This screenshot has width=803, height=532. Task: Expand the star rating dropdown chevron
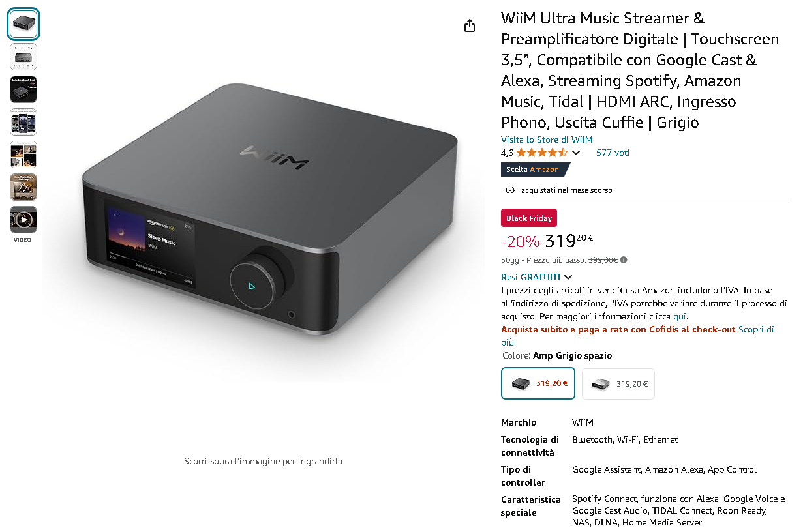tap(575, 153)
